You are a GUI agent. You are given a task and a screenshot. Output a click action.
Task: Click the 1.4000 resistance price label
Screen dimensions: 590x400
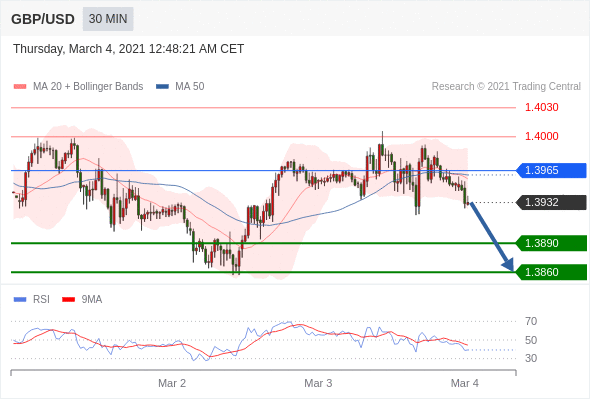[x=541, y=136]
